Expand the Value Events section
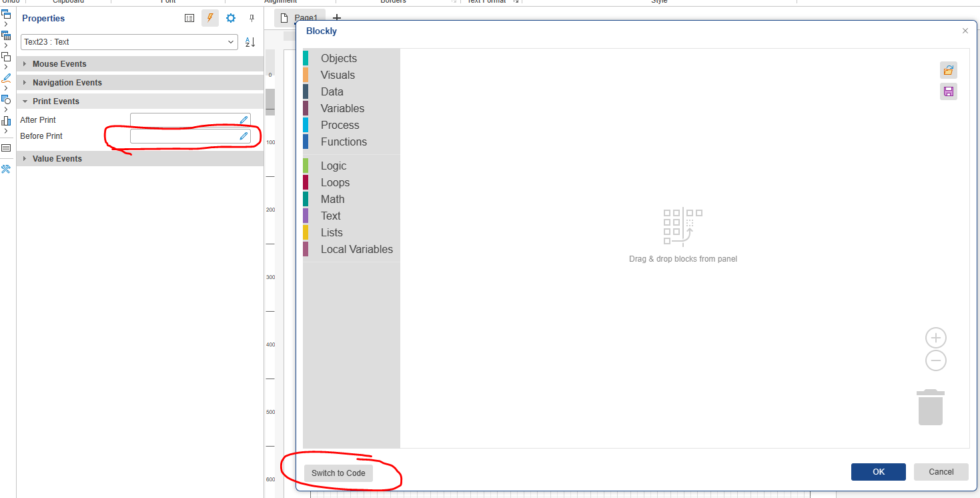This screenshot has height=498, width=980. click(140, 159)
